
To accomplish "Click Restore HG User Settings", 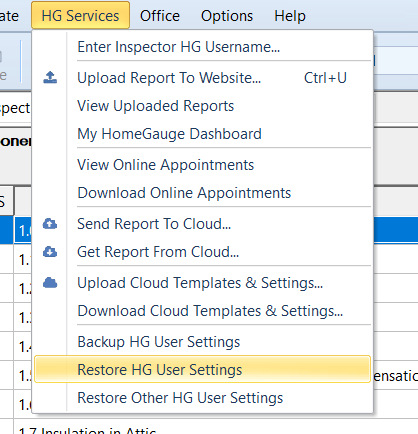I will [203, 369].
